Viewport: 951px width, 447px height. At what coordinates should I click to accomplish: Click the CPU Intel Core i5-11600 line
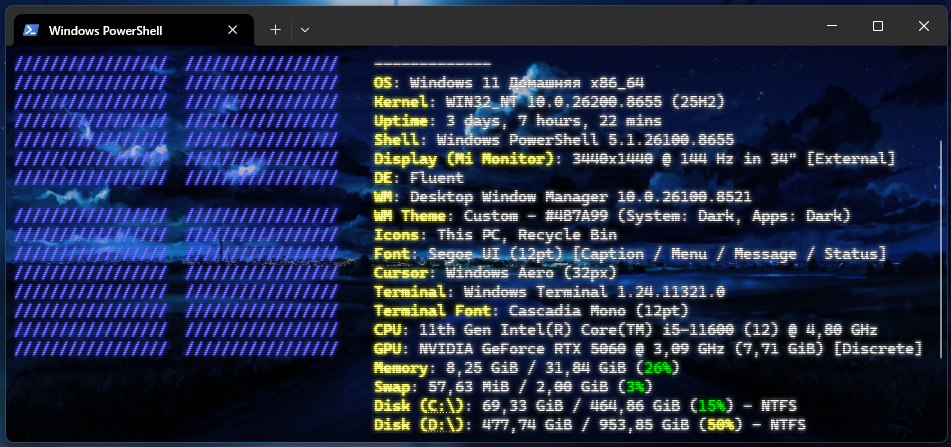coord(626,330)
